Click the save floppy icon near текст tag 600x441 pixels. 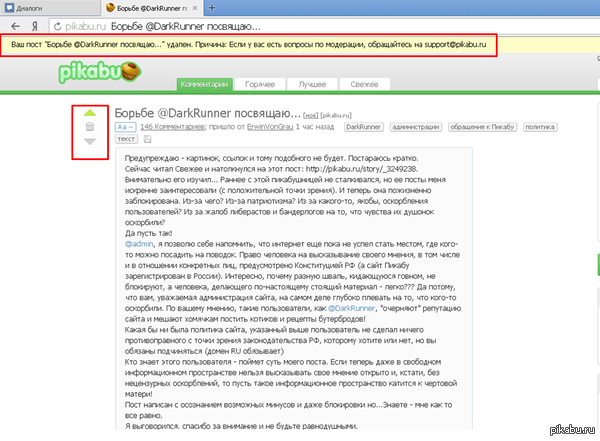click(147, 139)
